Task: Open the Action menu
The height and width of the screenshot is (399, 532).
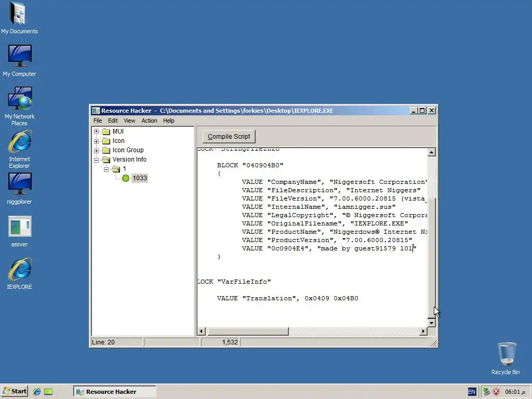Action: 149,121
